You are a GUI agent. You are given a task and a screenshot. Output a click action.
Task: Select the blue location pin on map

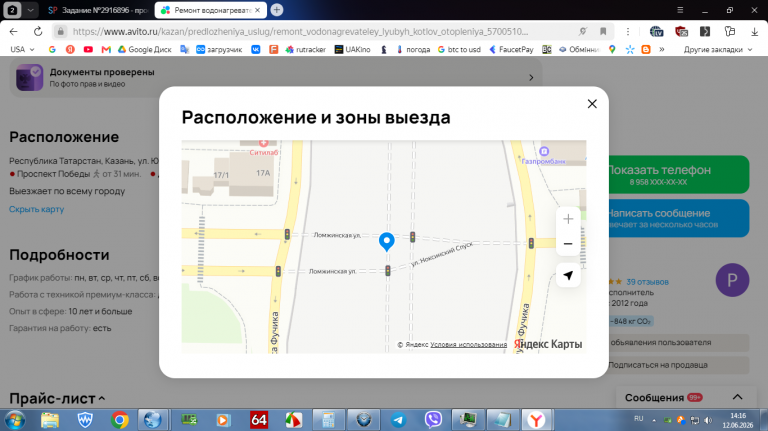point(386,241)
